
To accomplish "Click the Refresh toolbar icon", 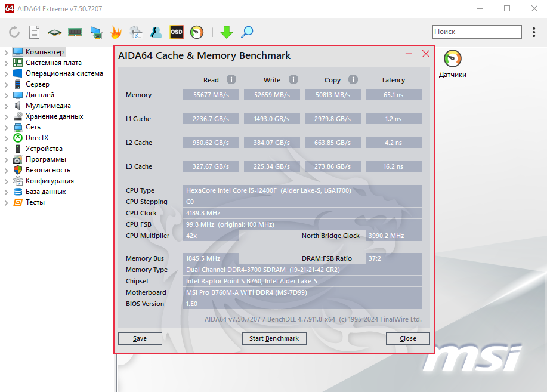I will (x=14, y=32).
